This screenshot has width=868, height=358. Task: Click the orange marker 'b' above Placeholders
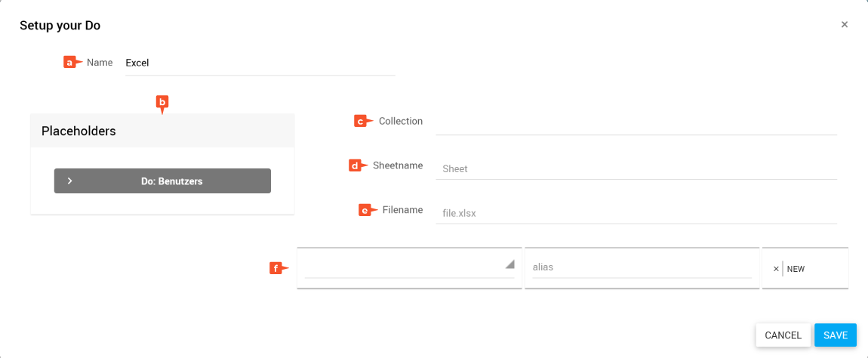pyautogui.click(x=162, y=102)
